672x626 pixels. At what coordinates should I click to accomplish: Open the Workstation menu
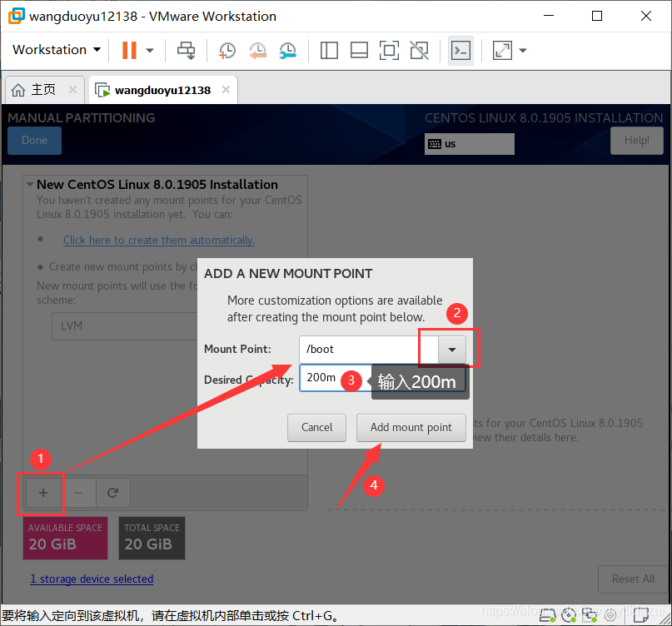pos(57,50)
